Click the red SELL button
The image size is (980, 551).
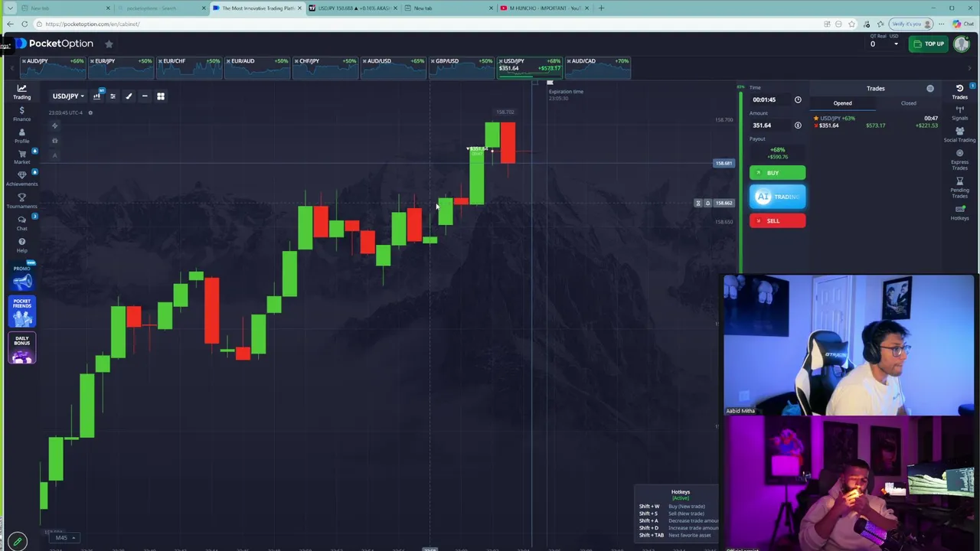pos(777,221)
